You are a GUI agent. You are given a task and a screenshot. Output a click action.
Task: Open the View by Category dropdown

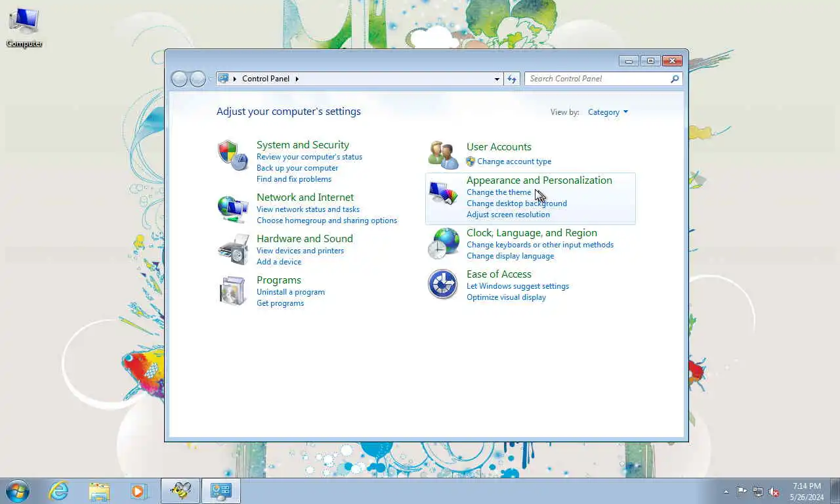[x=608, y=112]
